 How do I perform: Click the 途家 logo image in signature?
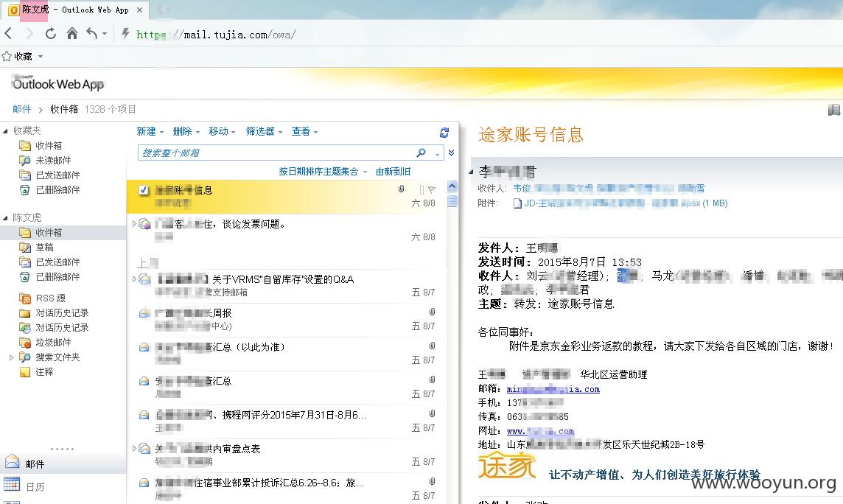507,465
